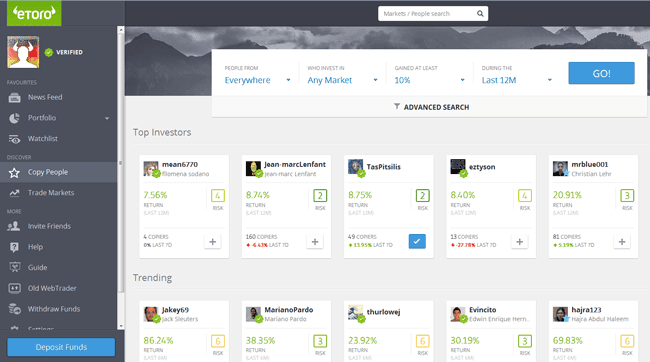Viewport: 650px width, 362px height.
Task: Click the risk 4 badge for mean6770
Action: coord(218,195)
